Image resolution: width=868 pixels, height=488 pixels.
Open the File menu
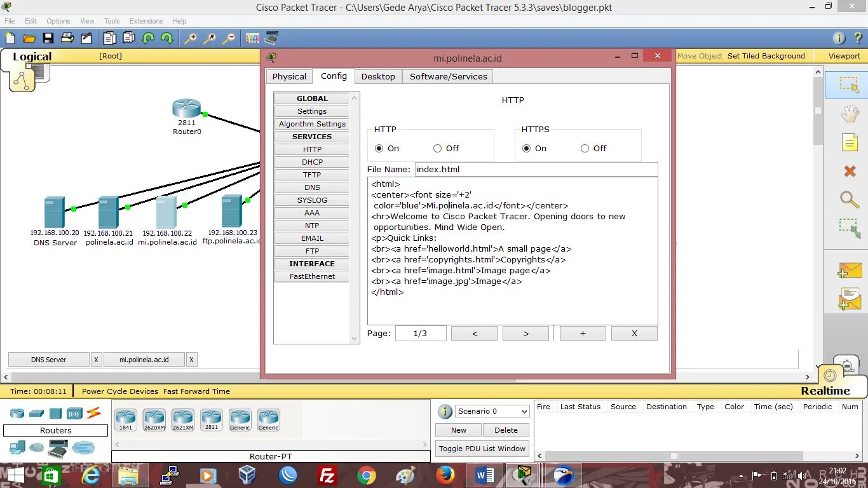10,21
